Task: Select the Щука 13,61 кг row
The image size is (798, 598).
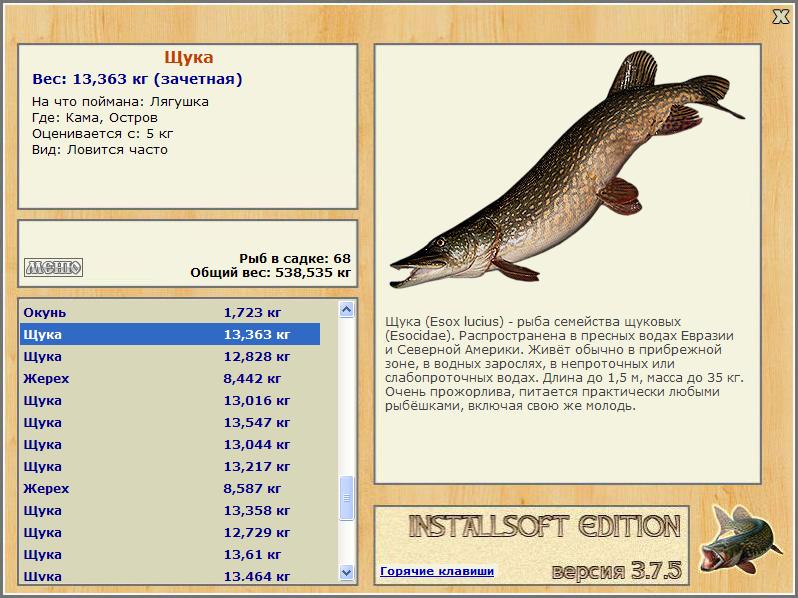Action: point(170,554)
